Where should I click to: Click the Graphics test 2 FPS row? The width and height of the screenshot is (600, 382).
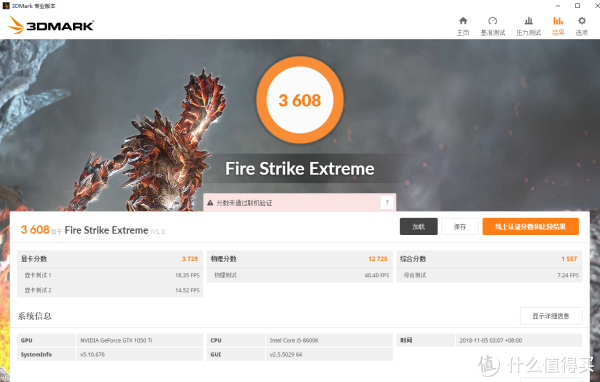pos(110,290)
